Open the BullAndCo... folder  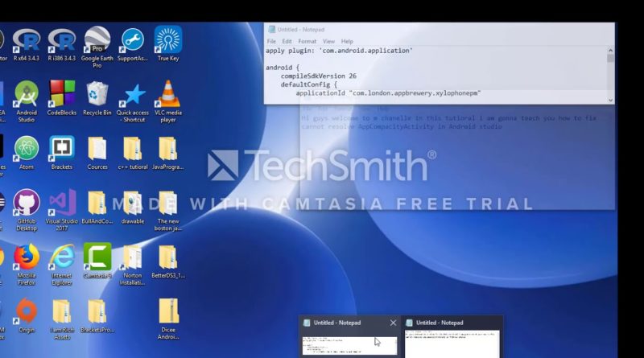click(97, 208)
